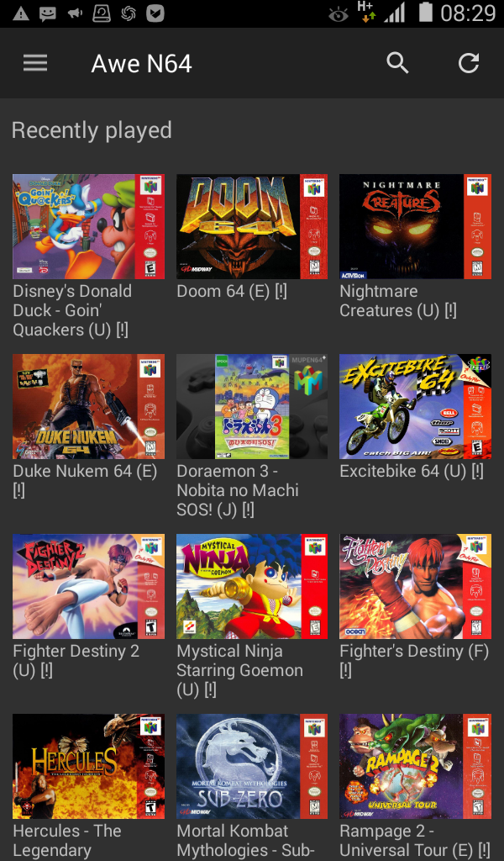Tap the battery icon in the status bar
The image size is (504, 861).
425,13
